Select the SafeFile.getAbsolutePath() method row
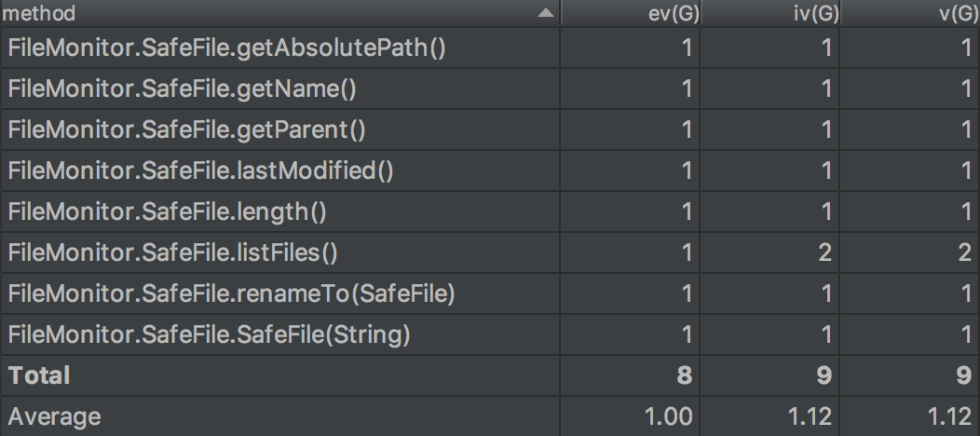Viewport: 980px width, 436px height. coord(227,48)
